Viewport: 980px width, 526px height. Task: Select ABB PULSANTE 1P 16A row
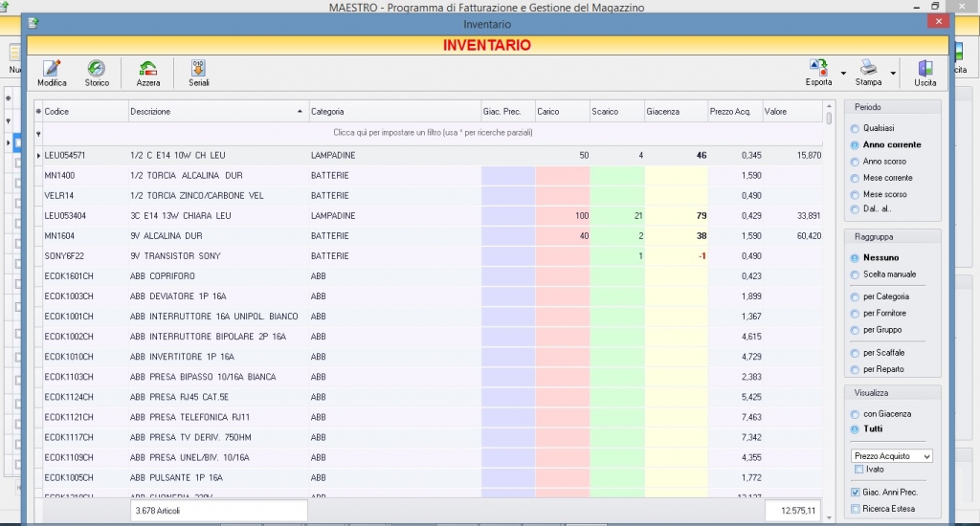(x=433, y=477)
